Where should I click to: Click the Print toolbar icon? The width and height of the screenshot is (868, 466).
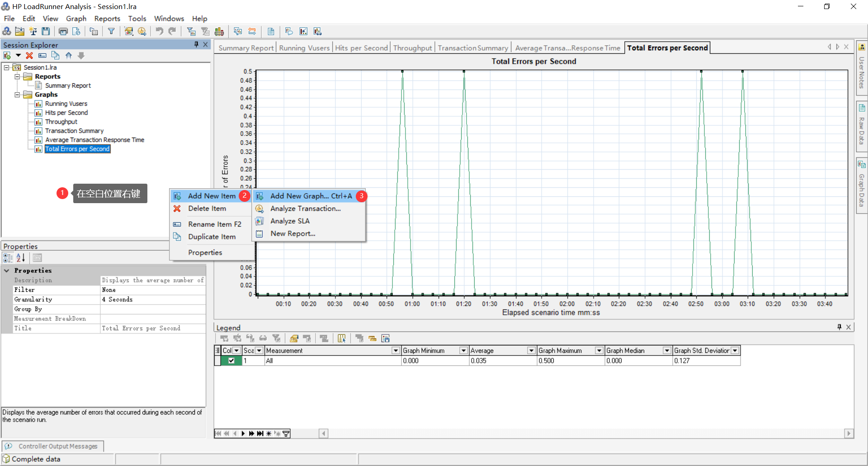point(63,31)
